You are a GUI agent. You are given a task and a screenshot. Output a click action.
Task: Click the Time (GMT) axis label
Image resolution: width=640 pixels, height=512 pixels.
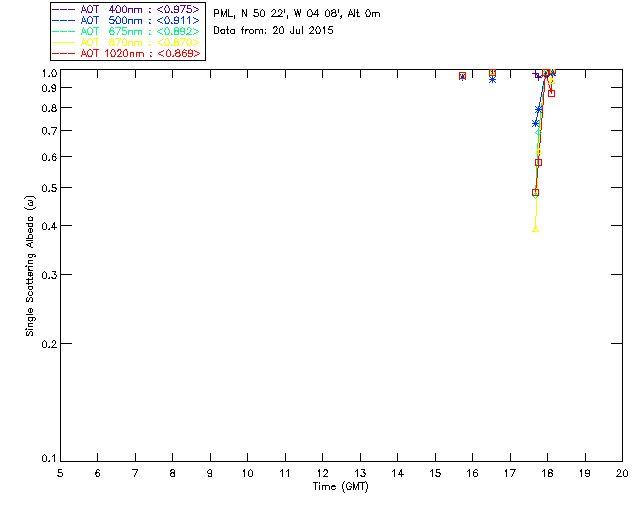341,486
